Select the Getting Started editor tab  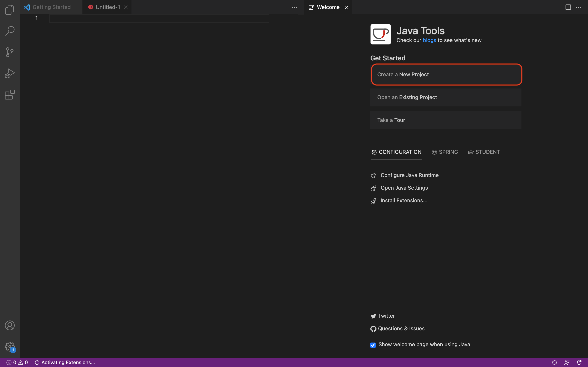(x=51, y=7)
